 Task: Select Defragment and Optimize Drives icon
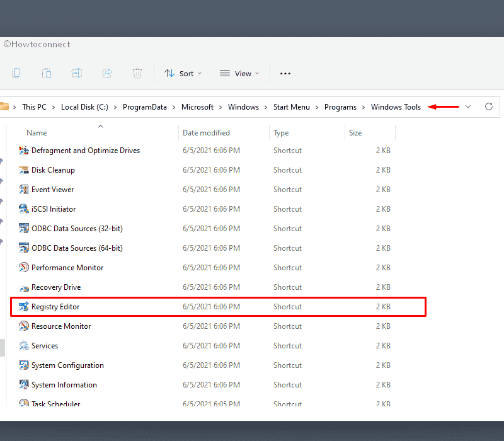(x=23, y=151)
